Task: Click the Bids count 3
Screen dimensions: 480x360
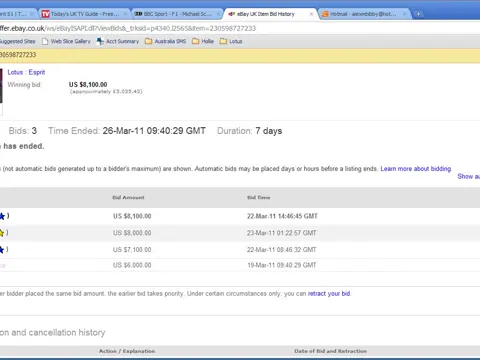Action: (34, 131)
